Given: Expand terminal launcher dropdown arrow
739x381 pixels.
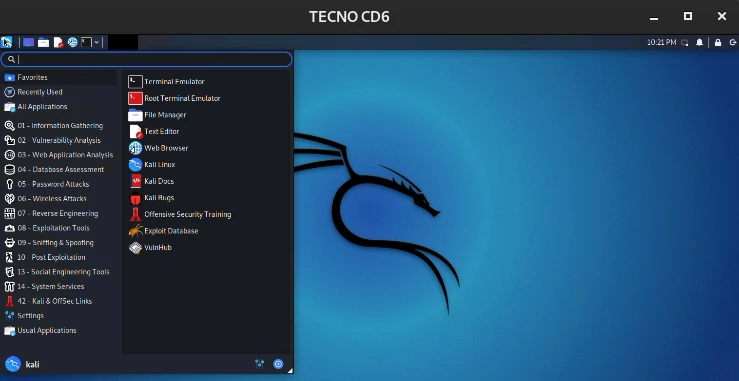Looking at the screenshot, I should tap(97, 42).
